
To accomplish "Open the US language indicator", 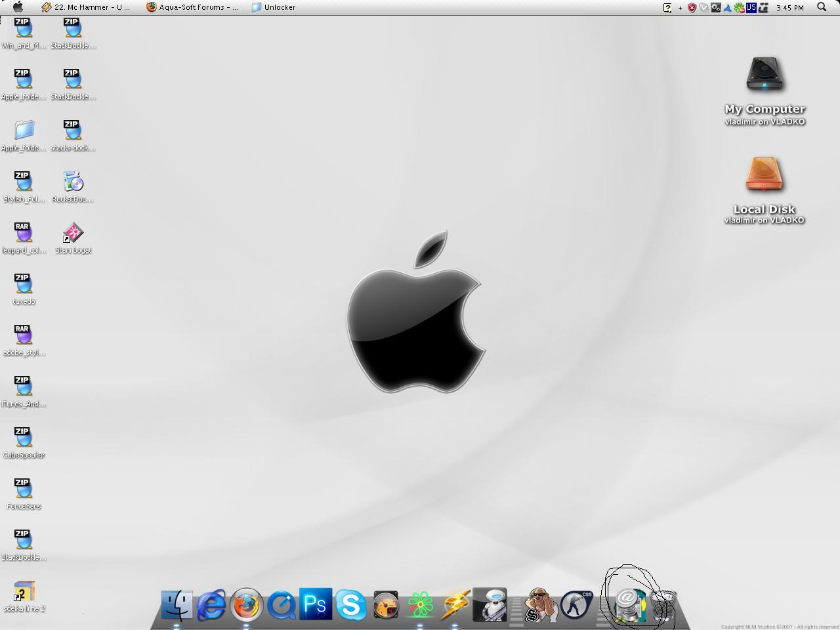I will (751, 7).
